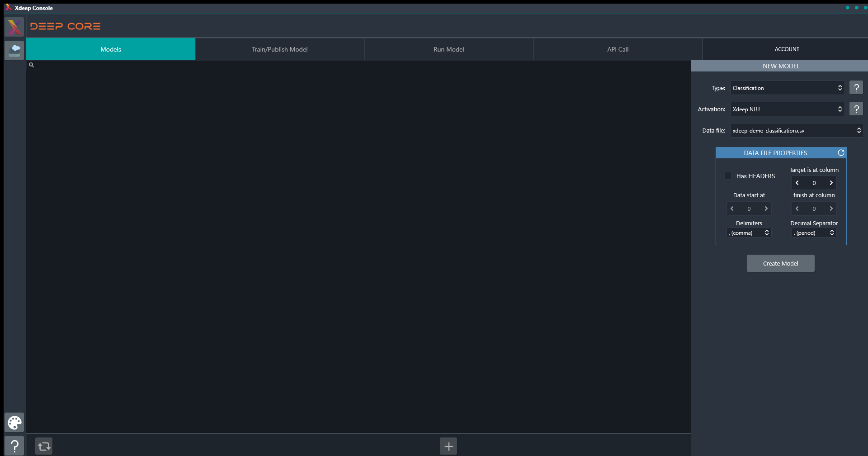Image resolution: width=868 pixels, height=456 pixels.
Task: Decrease finish at column value
Action: click(797, 209)
